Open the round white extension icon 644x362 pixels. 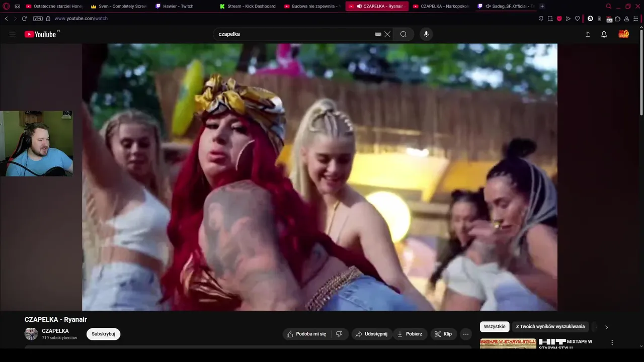590,19
